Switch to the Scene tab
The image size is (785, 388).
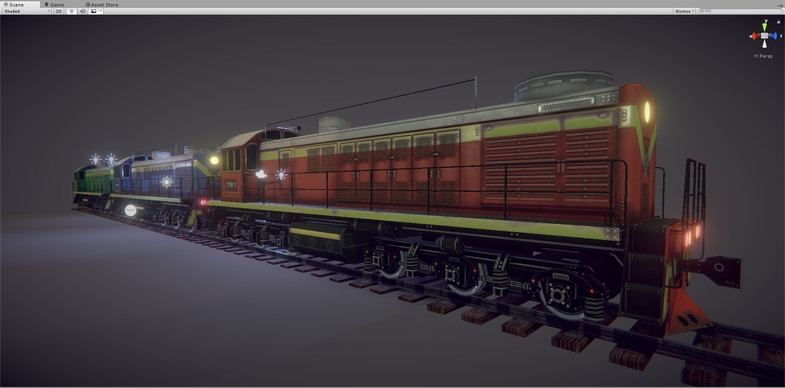click(14, 5)
